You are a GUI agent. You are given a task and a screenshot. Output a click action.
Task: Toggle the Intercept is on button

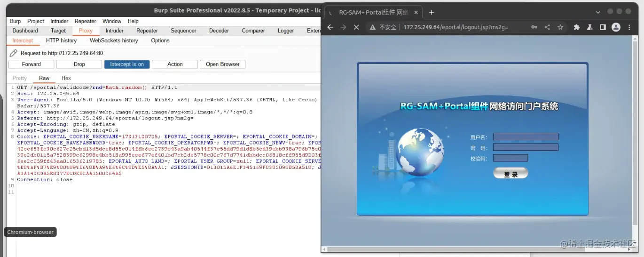coord(127,64)
